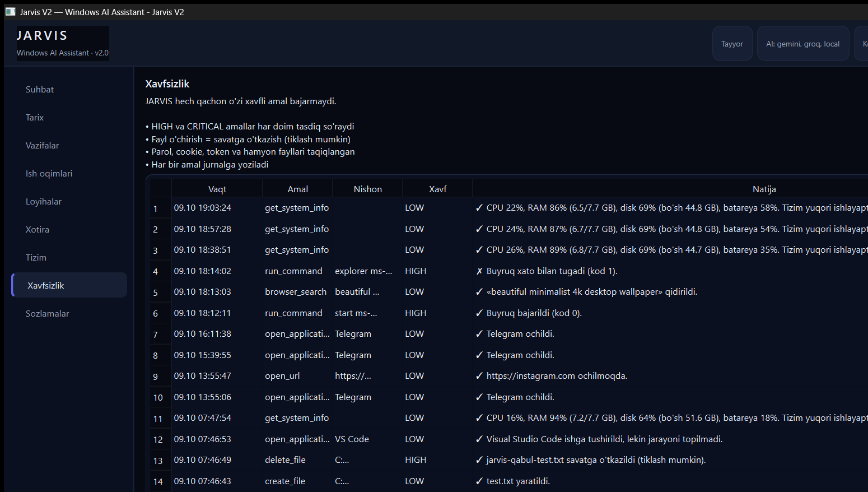Click the Natija column header

click(x=764, y=189)
